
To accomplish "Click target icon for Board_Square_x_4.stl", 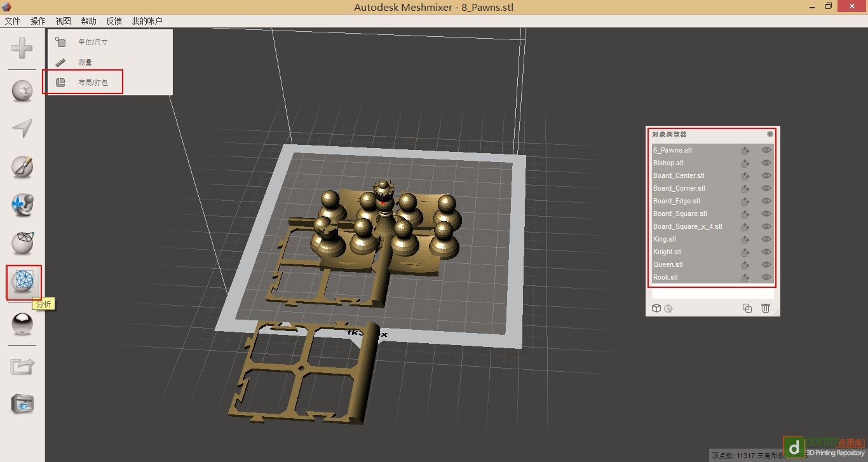I will point(745,227).
